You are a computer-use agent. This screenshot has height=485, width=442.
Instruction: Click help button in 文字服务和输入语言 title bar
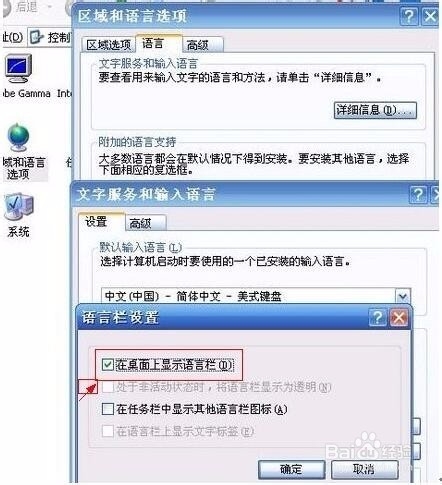[418, 194]
